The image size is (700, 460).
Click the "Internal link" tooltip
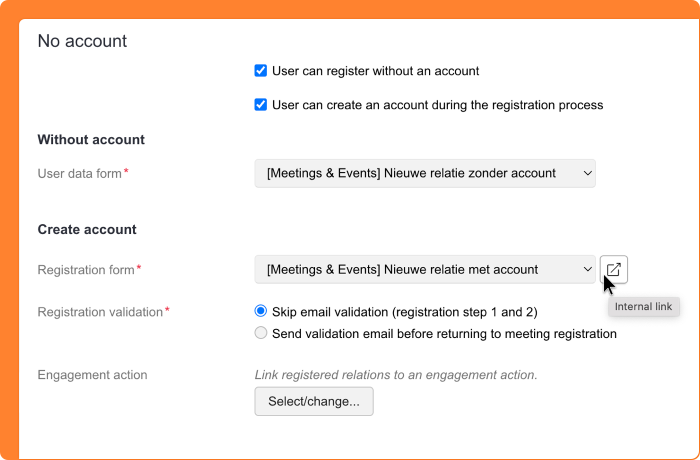tap(643, 306)
